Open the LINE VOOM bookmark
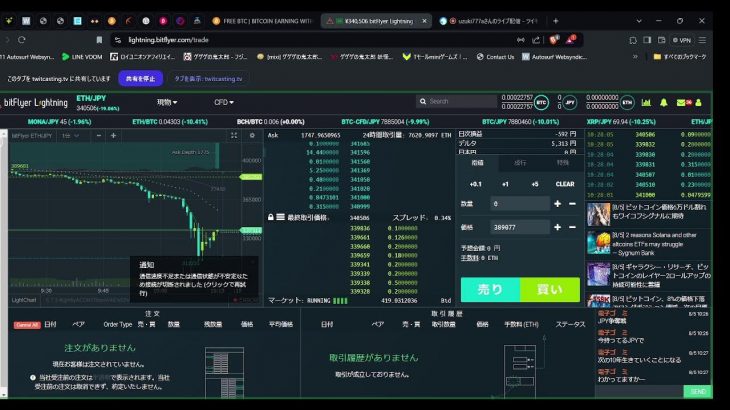The image size is (730, 410). click(82, 57)
